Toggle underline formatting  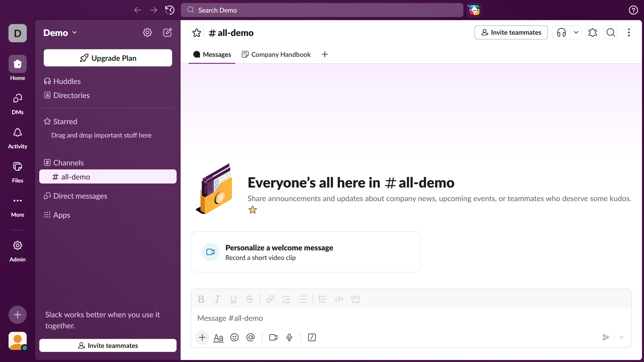[233, 299]
